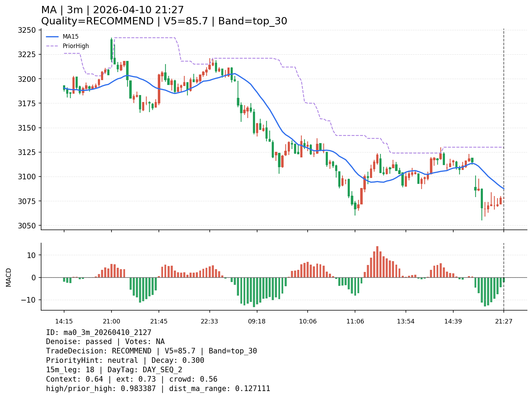Viewport: 532px width, 398px height.
Task: Click the 3250 price axis label
Action: 26,30
